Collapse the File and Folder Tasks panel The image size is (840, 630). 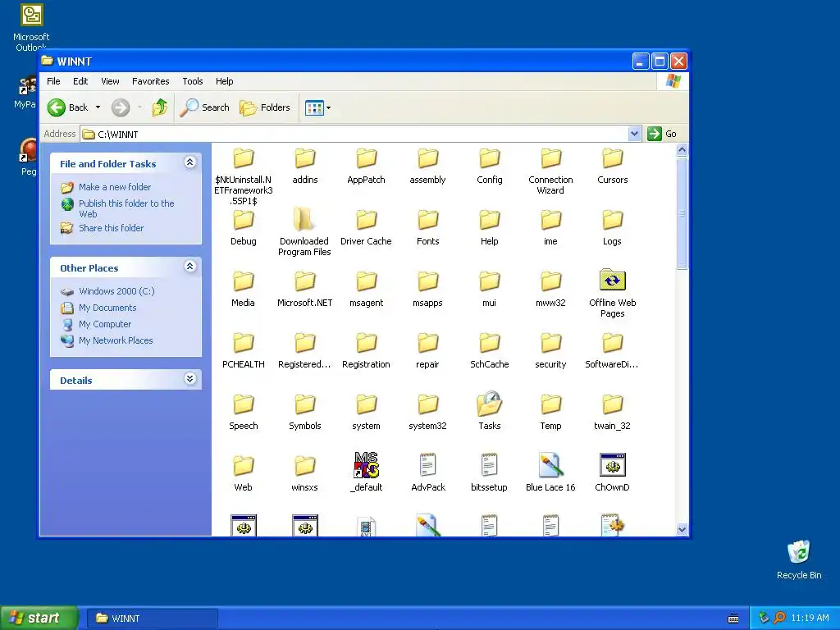coord(189,162)
